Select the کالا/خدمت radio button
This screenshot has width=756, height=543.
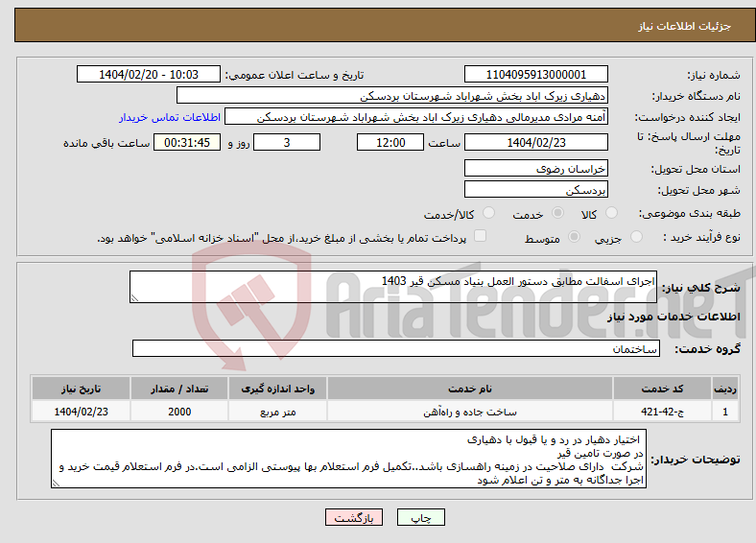tap(489, 213)
